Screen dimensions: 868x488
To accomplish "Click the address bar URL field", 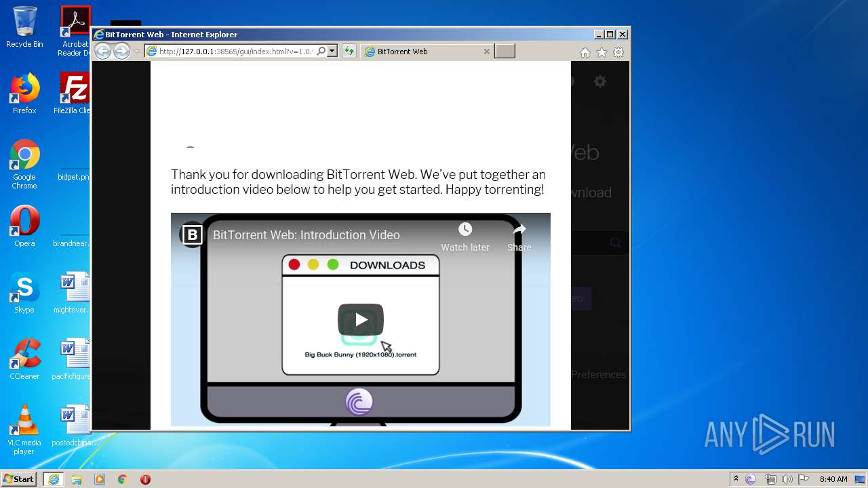I will tap(237, 52).
